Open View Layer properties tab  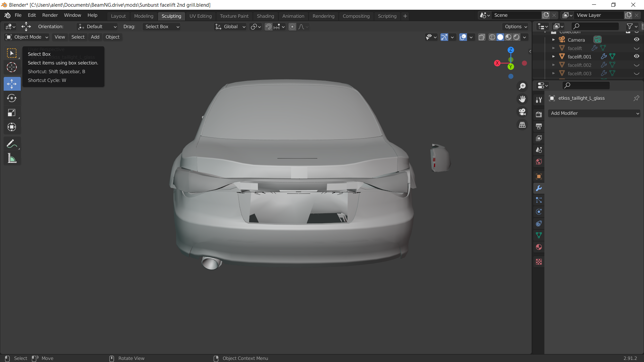tap(539, 138)
